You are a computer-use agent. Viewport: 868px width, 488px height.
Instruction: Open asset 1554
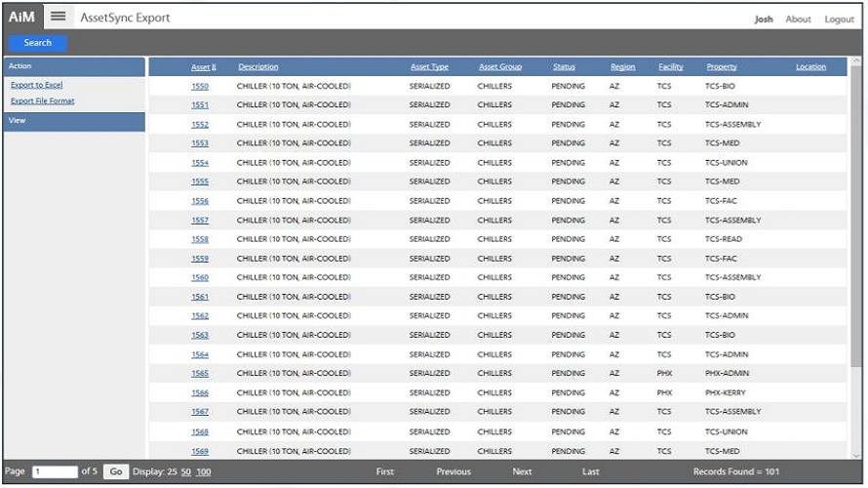pos(200,163)
